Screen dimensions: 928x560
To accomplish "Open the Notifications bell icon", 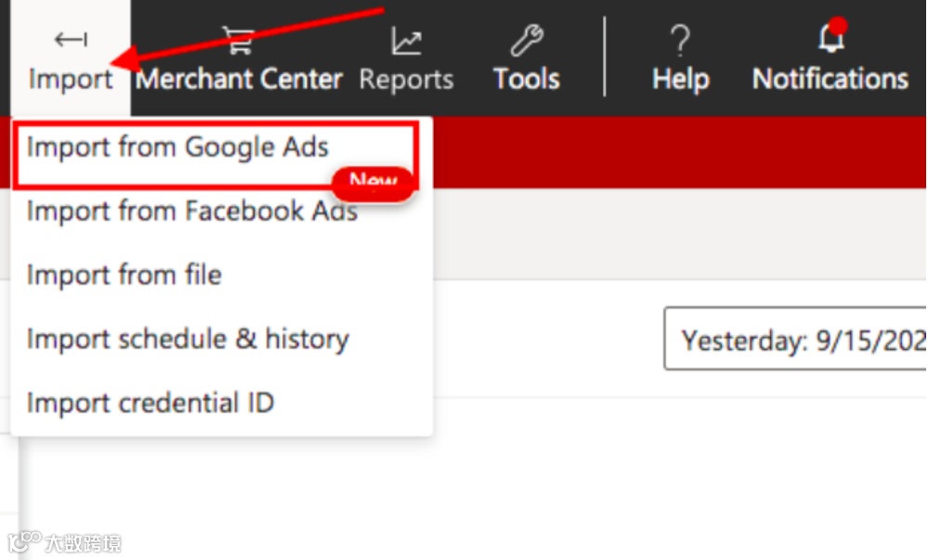I will 831,37.
